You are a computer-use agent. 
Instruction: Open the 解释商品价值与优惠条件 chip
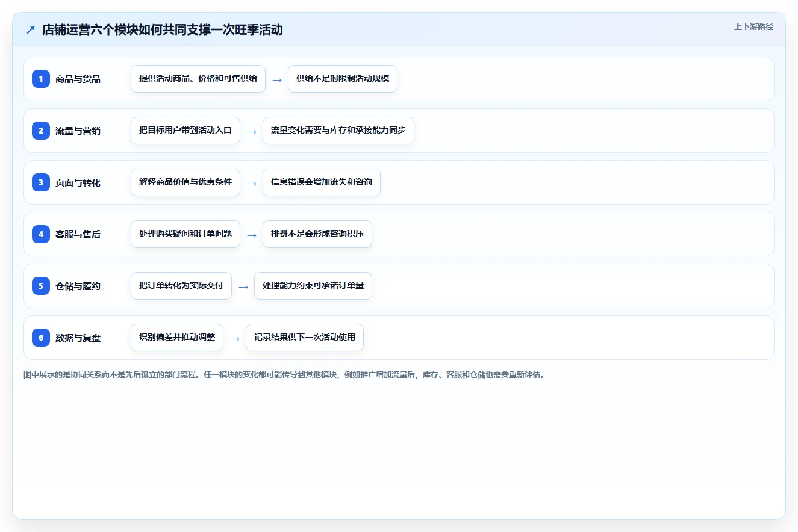click(x=185, y=182)
